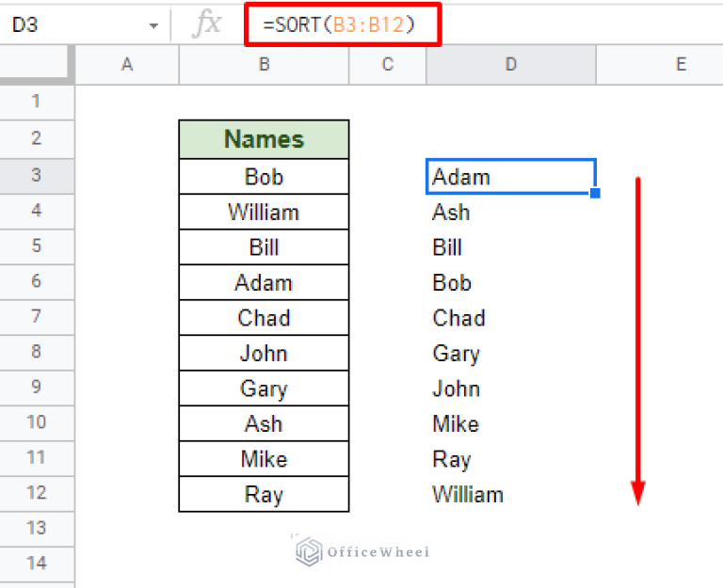
Task: Select row 8 header
Action: pos(37,353)
